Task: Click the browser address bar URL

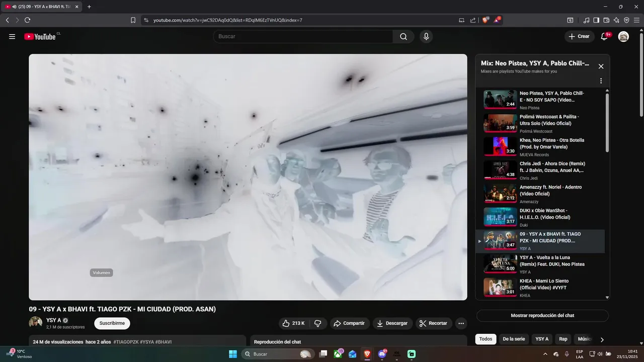Action: click(227, 20)
